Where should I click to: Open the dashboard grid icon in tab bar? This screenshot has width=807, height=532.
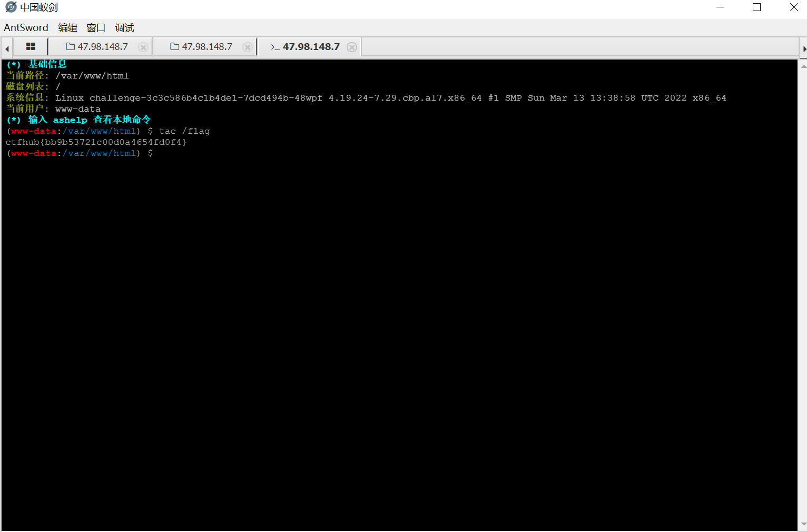tap(30, 46)
